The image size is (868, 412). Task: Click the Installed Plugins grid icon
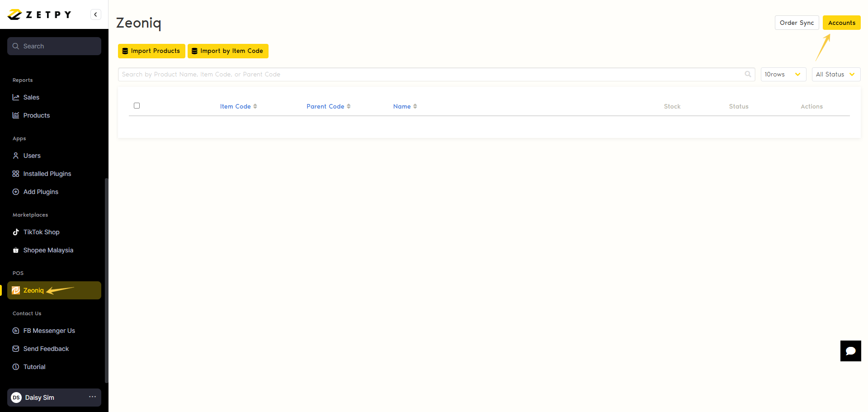(x=16, y=174)
